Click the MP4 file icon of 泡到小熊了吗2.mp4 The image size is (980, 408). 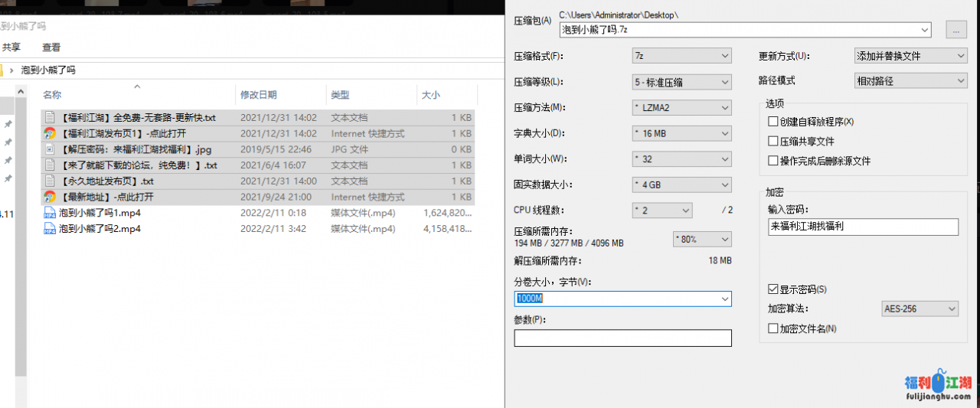[x=50, y=228]
